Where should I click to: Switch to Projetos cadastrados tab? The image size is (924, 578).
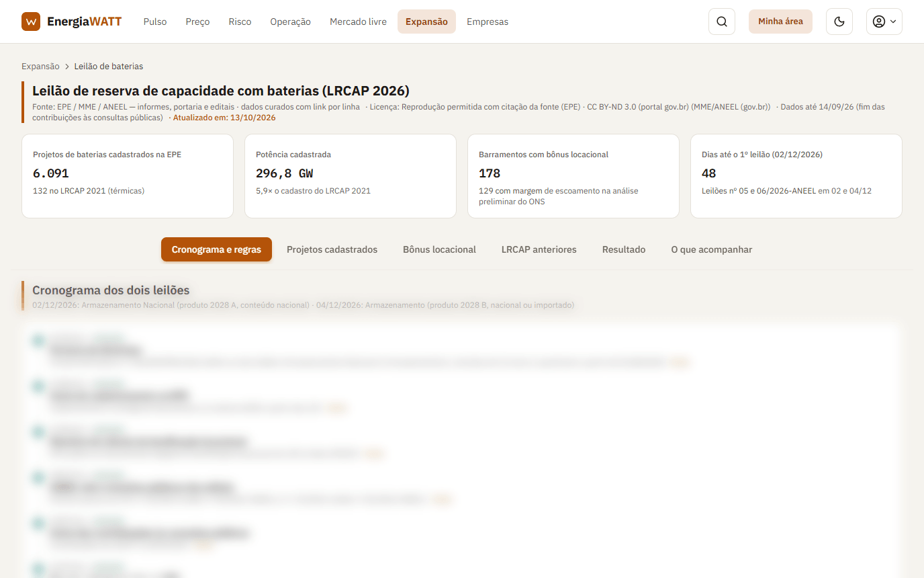tap(332, 249)
